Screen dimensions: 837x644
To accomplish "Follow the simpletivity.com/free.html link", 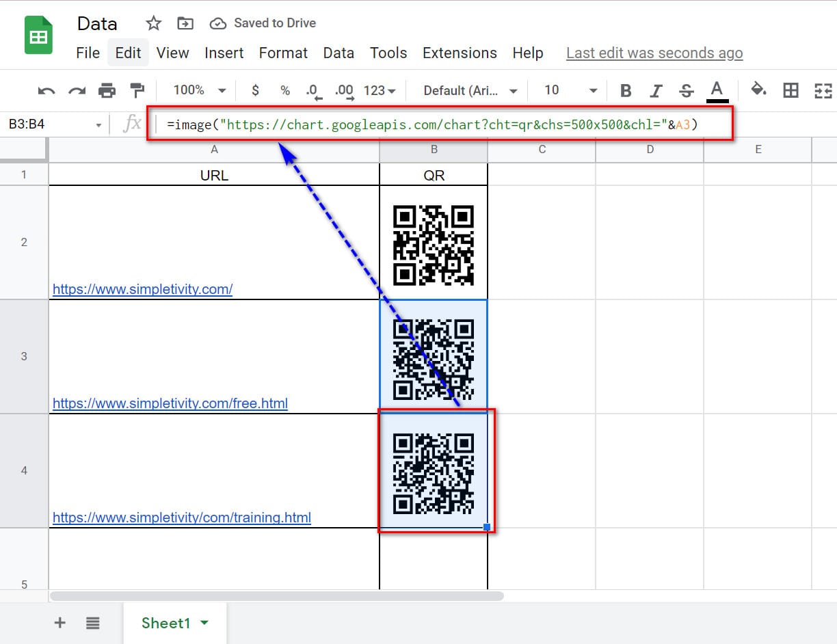I will click(170, 403).
